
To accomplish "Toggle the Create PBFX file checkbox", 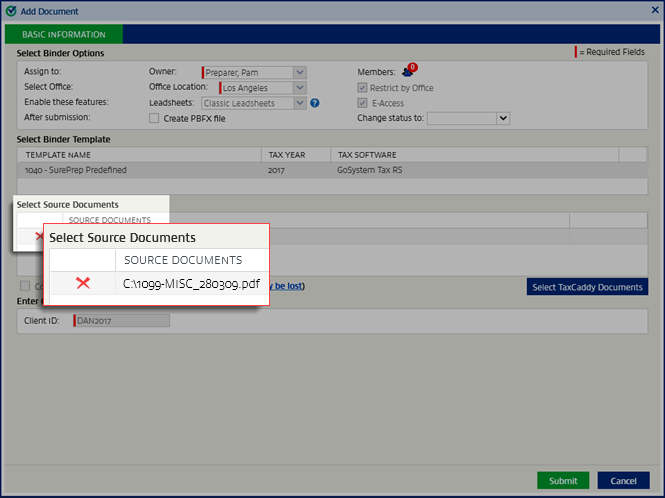I will point(154,118).
